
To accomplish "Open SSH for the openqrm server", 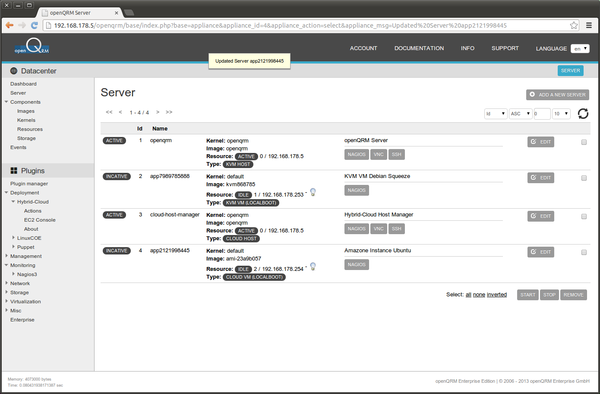I will click(x=396, y=155).
